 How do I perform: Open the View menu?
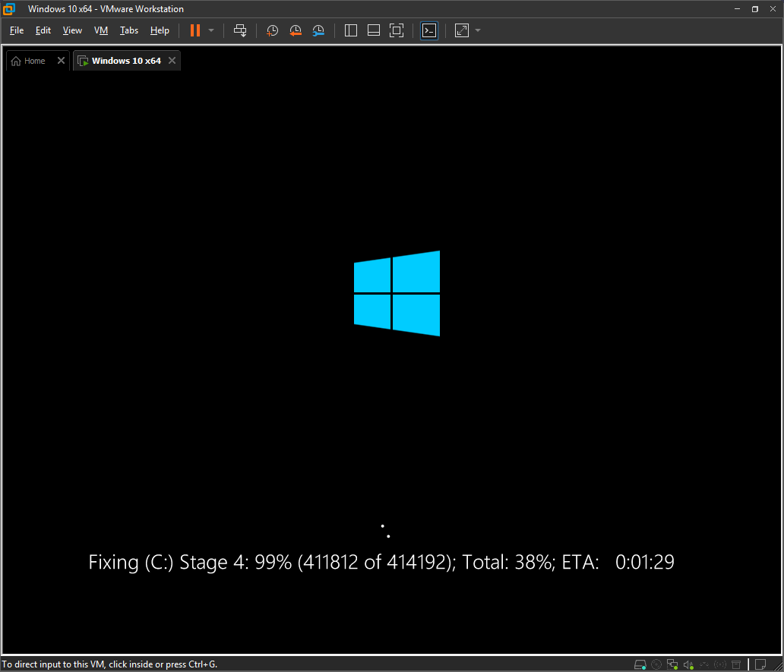[72, 30]
